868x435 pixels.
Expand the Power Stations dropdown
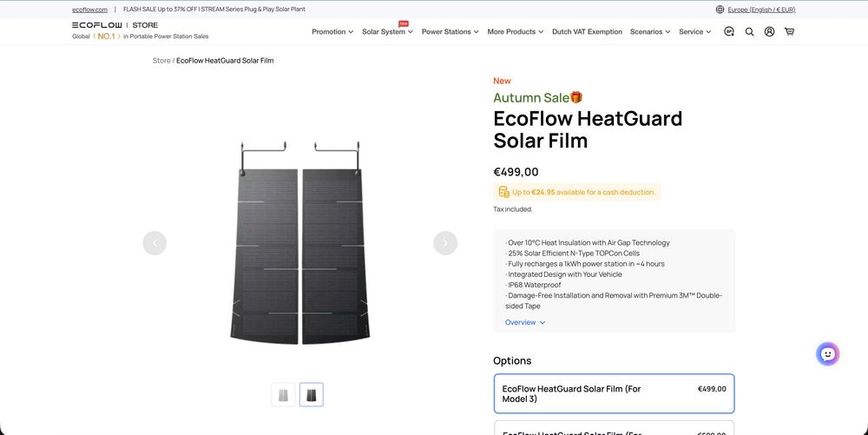450,32
